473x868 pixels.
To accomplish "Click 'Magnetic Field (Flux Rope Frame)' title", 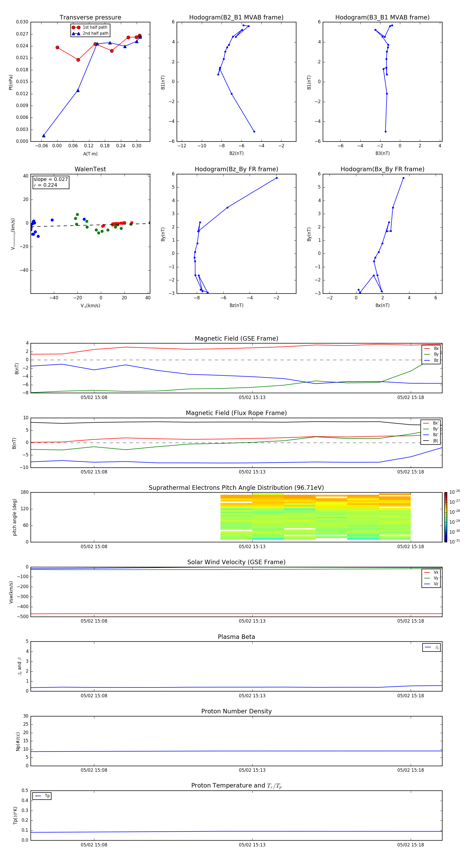I will [x=236, y=413].
